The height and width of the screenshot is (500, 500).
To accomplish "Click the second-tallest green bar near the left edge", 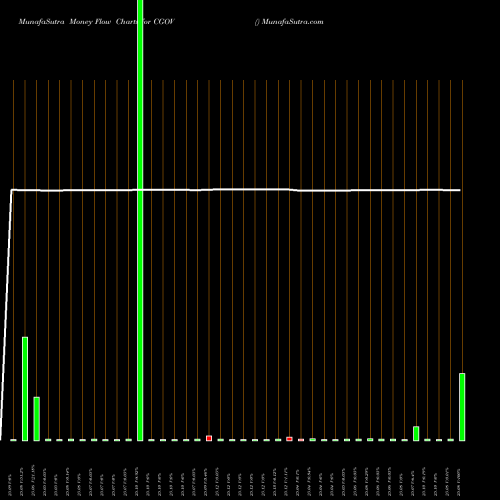I will coord(25,389).
